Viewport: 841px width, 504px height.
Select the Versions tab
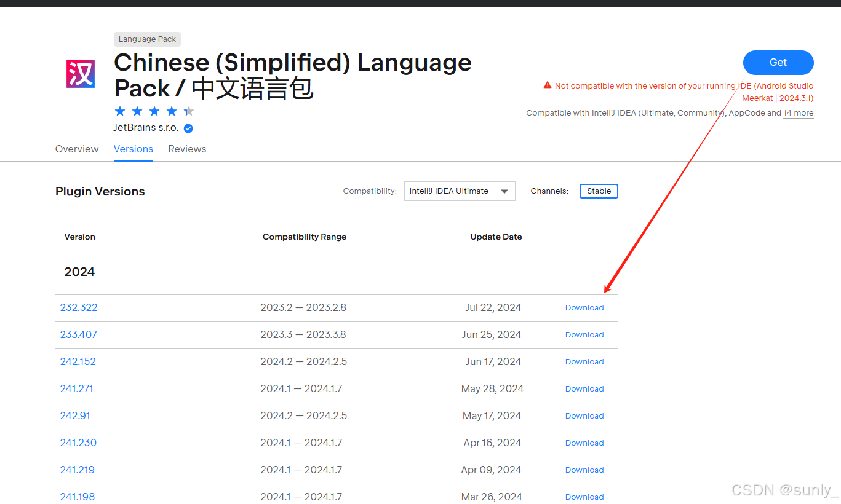(134, 149)
